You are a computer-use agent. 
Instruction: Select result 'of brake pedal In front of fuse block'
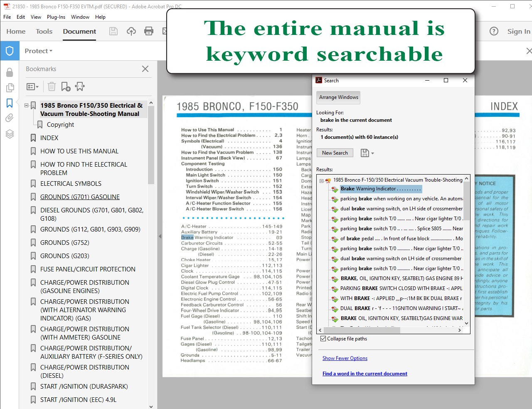click(x=401, y=239)
